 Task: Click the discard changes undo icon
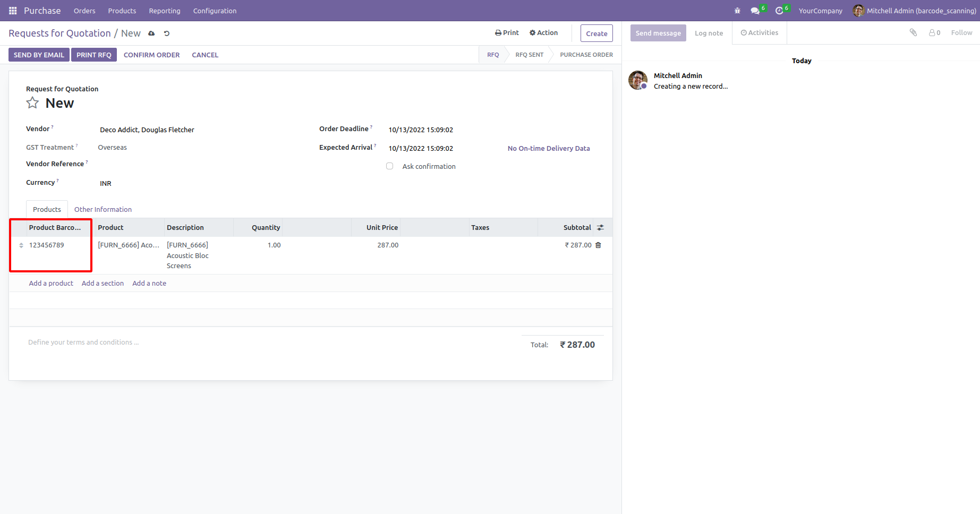point(167,33)
